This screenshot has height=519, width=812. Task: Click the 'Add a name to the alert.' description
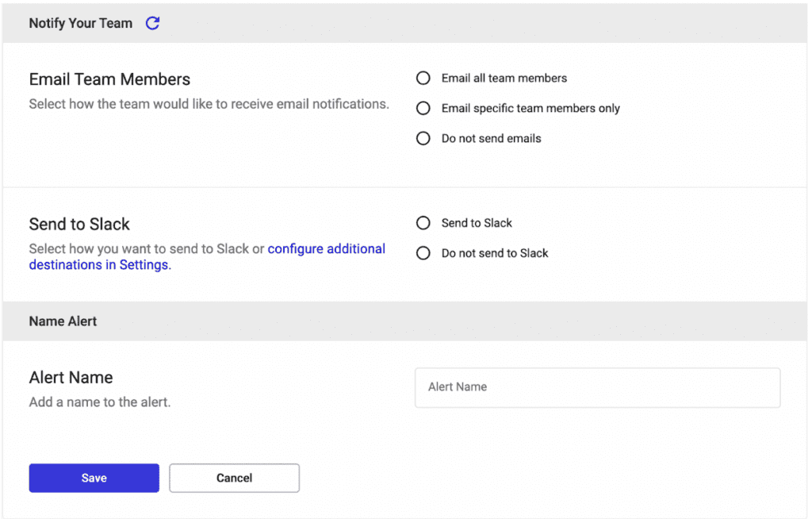point(100,402)
